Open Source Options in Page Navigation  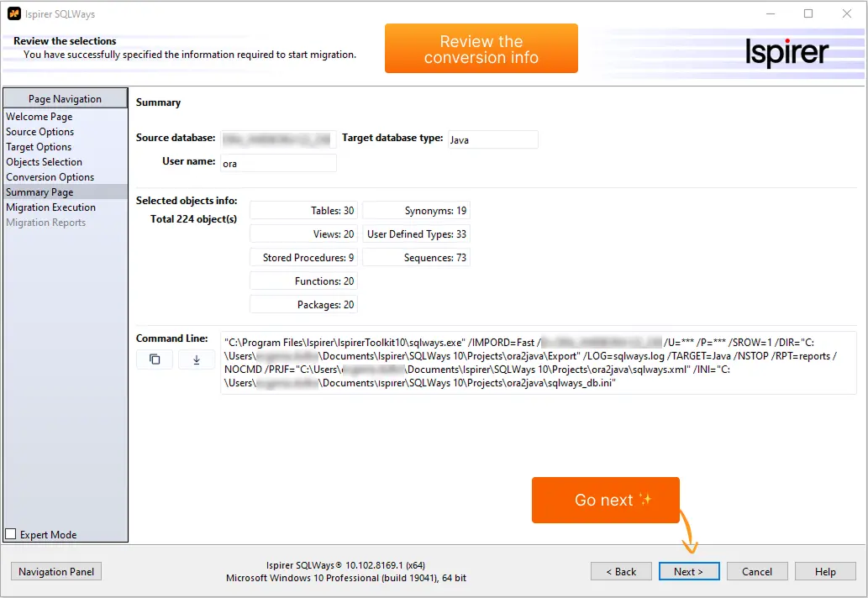[39, 132]
